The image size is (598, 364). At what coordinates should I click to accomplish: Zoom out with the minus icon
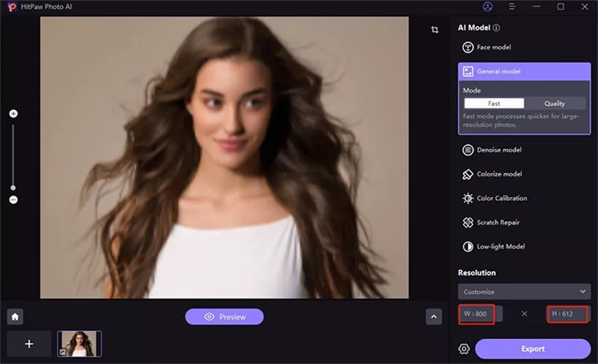click(x=13, y=200)
